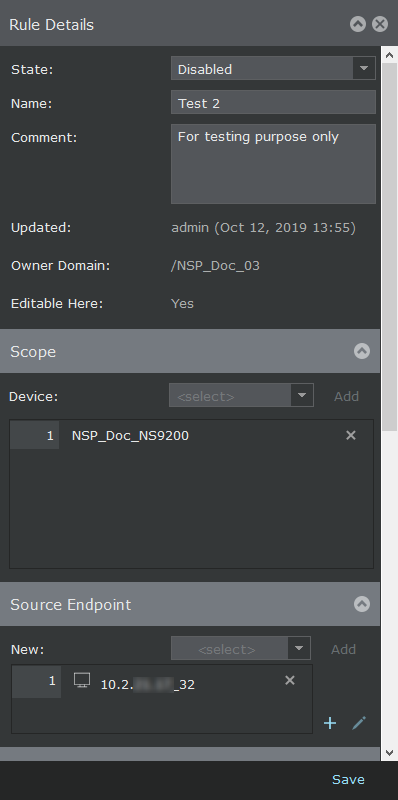The height and width of the screenshot is (800, 398).
Task: Click the monitor icon of source endpoint
Action: [82, 680]
